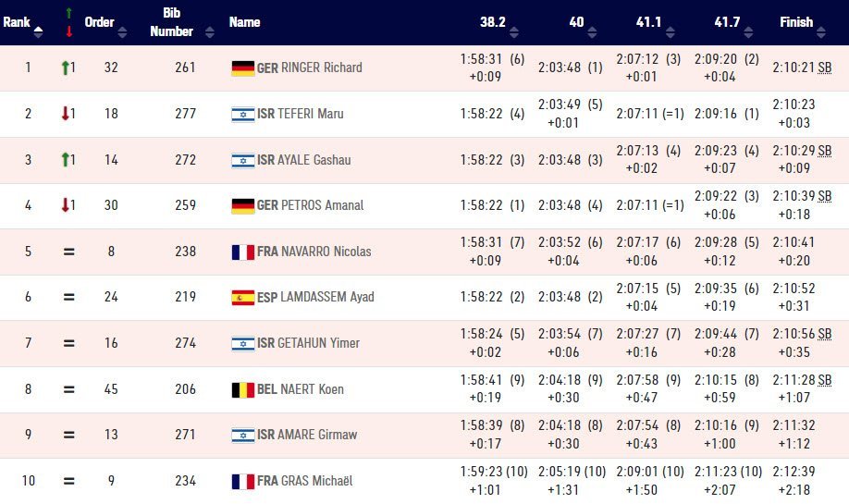Screen dimensions: 849x504
Task: Click the German flag beside PETROS Amanal
Action: (x=242, y=205)
